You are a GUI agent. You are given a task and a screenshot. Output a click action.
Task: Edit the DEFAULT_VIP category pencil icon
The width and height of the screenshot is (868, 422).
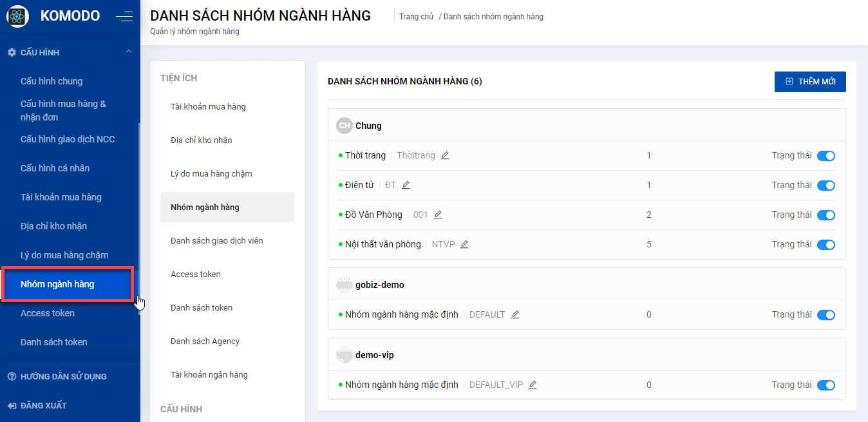(x=533, y=385)
